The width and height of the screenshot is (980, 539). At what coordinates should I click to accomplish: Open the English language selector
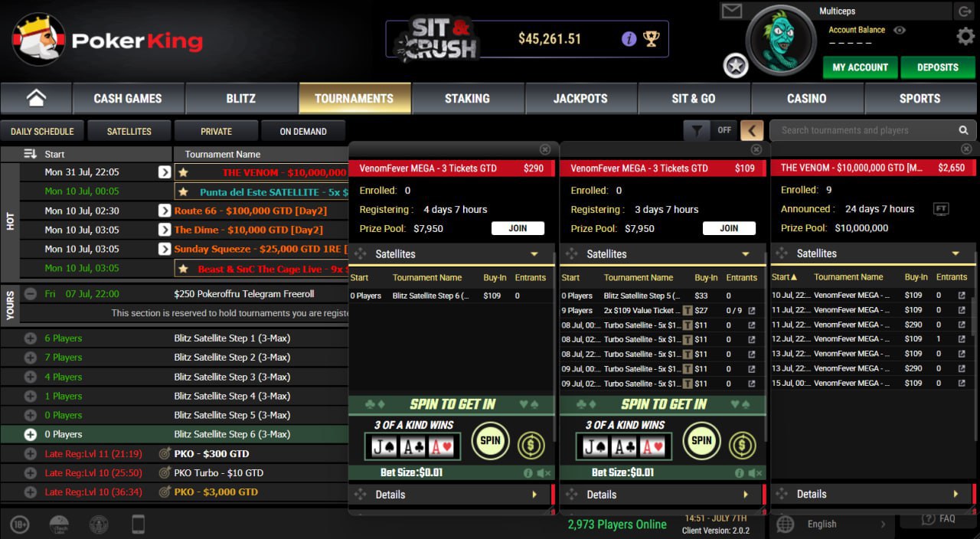coord(831,524)
